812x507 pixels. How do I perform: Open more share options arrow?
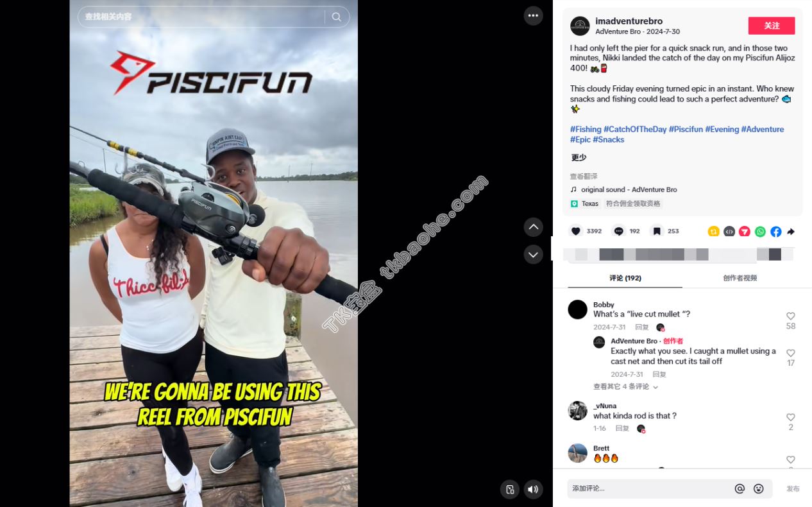click(x=791, y=232)
